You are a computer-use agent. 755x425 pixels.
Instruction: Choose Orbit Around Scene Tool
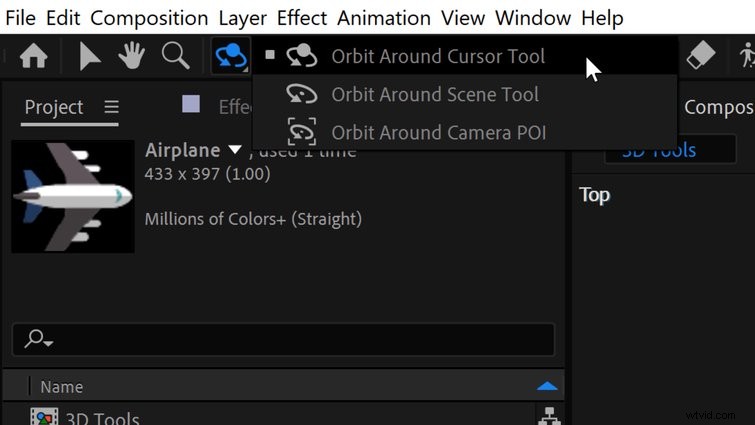click(465, 94)
